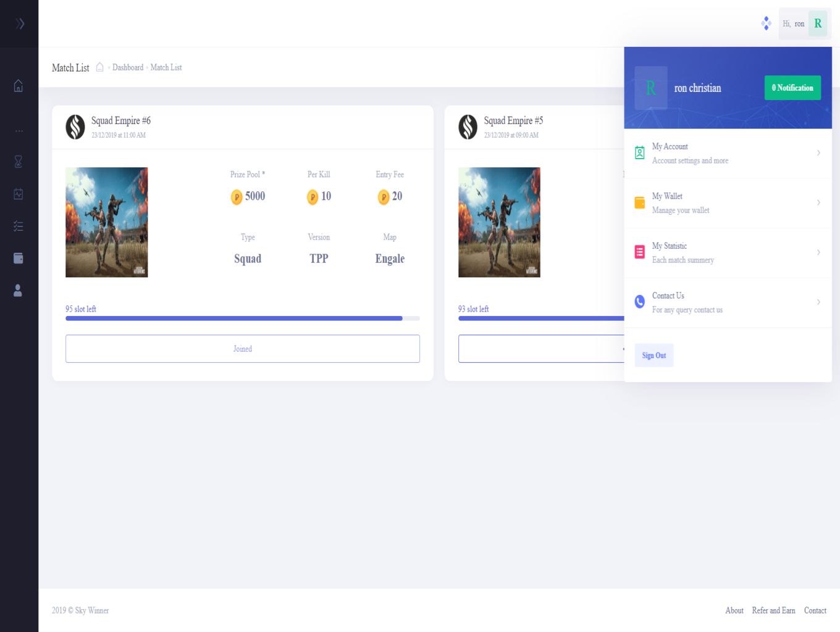Expand the sidebar with the double-chevron icon
840x632 pixels.
pos(20,23)
